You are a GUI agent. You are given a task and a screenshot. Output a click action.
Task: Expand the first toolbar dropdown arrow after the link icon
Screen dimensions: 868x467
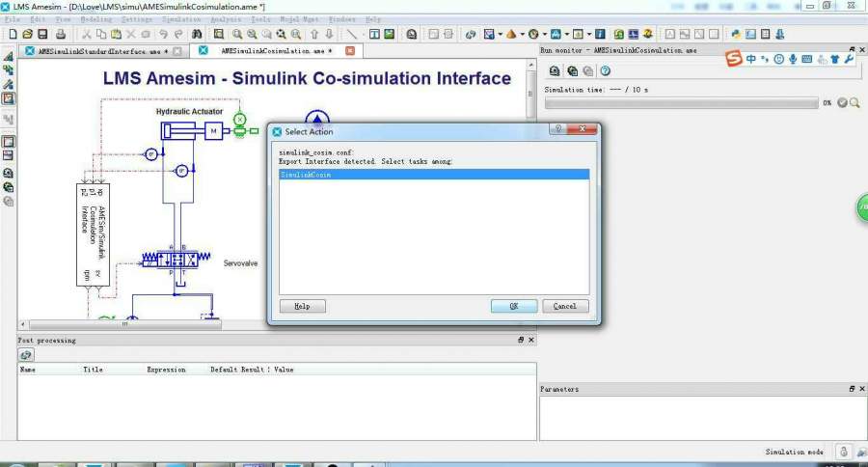click(x=501, y=35)
